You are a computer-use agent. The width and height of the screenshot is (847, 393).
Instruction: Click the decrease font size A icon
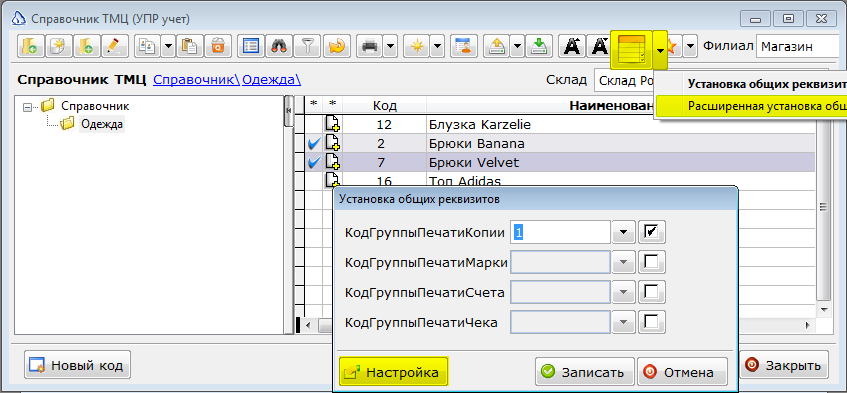[599, 46]
